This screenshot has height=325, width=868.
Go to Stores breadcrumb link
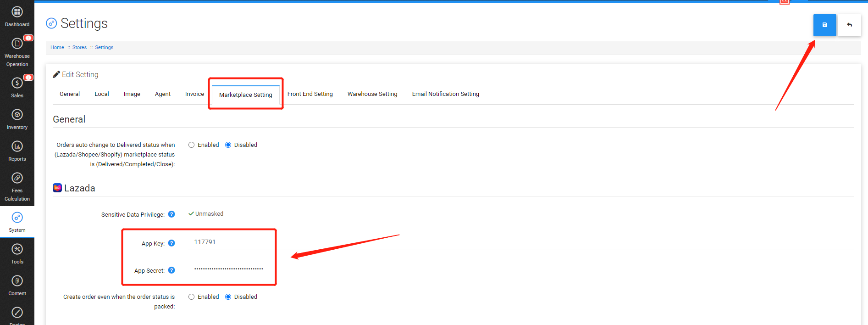[79, 47]
